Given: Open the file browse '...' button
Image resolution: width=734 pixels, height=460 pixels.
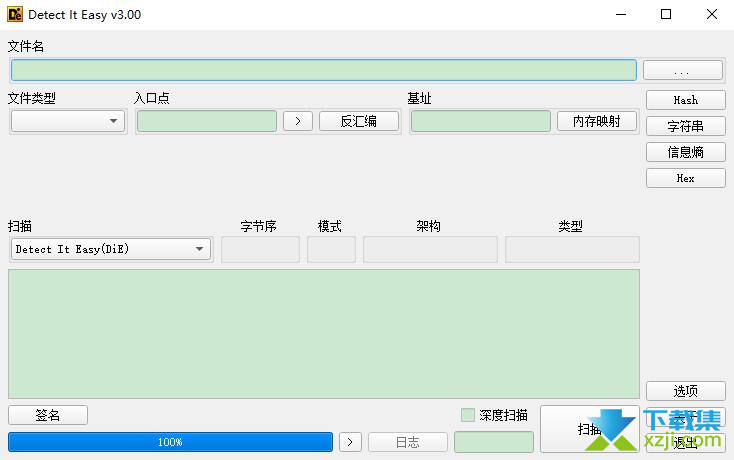Looking at the screenshot, I should [683, 71].
